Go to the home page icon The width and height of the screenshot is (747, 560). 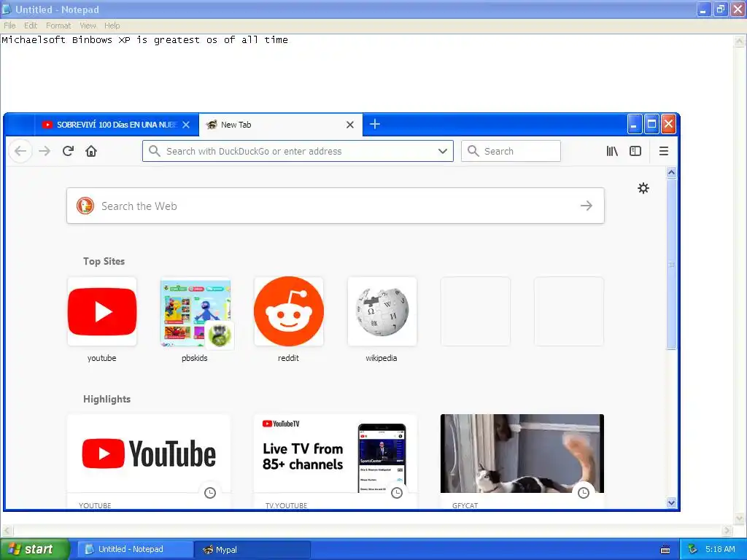tap(91, 152)
